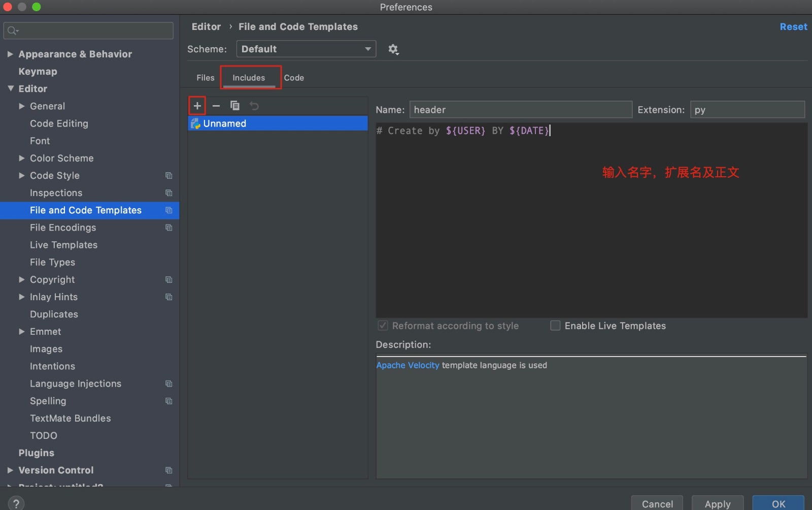The image size is (812, 510).
Task: Open TextMate Bundles settings
Action: 70,418
